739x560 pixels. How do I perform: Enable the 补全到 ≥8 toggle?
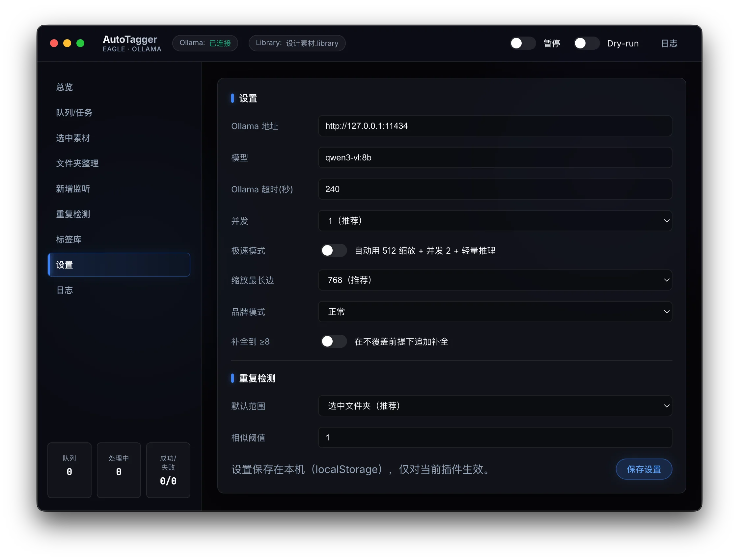pyautogui.click(x=333, y=342)
